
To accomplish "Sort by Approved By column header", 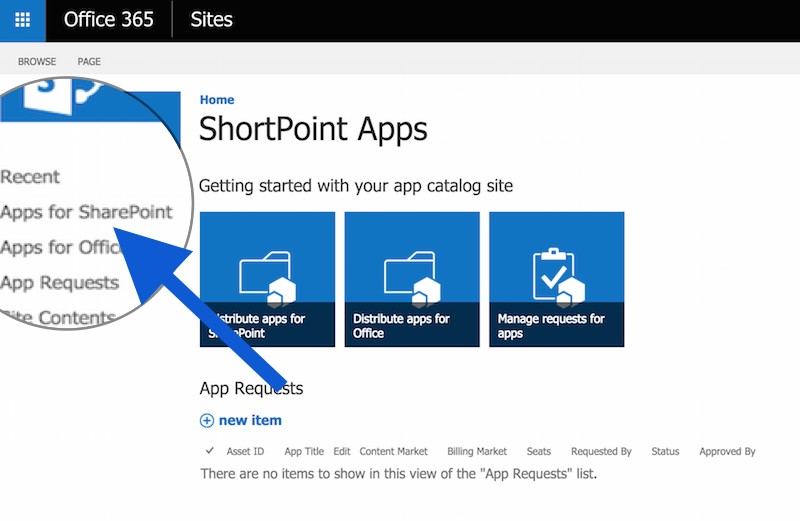I will tap(727, 451).
